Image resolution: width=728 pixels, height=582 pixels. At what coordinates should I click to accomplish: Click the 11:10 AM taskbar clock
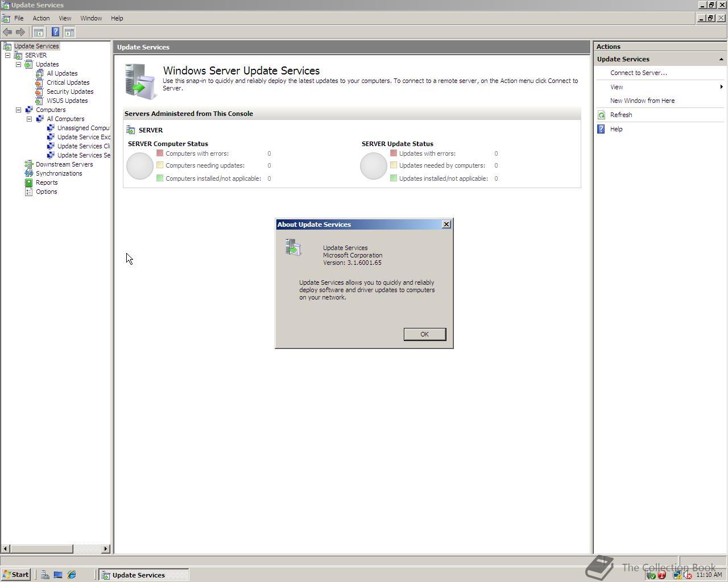coord(709,575)
